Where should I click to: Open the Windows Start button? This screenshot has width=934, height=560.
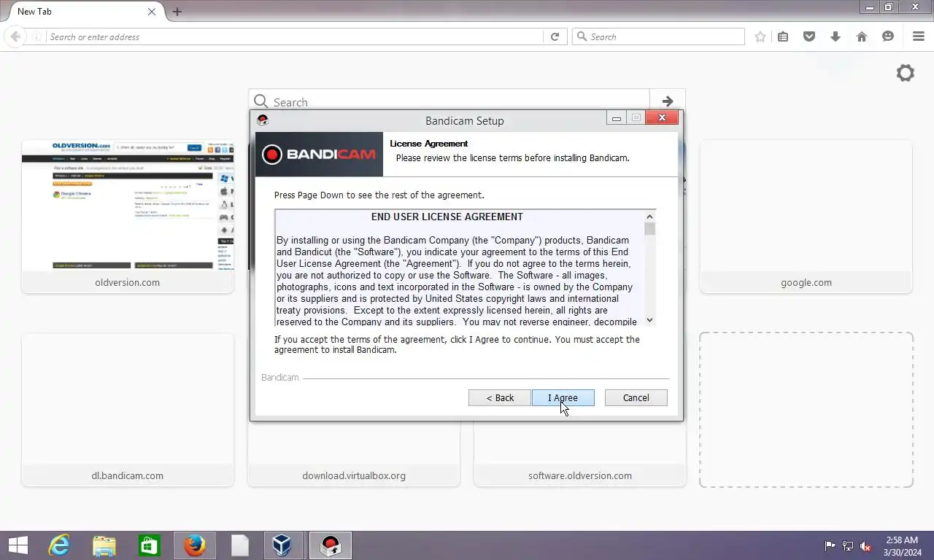[18, 545]
